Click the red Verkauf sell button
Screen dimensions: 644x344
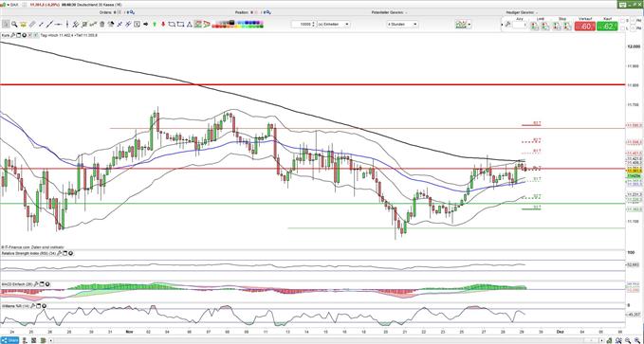coord(585,27)
